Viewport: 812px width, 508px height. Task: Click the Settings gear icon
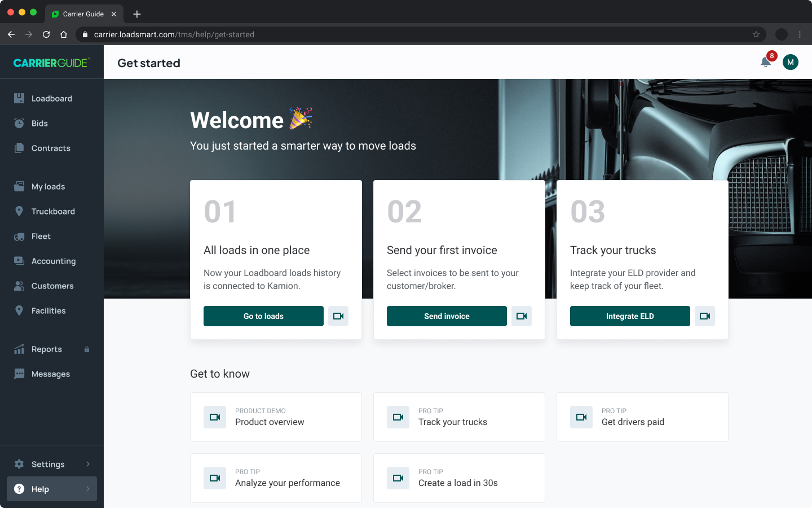[19, 464]
